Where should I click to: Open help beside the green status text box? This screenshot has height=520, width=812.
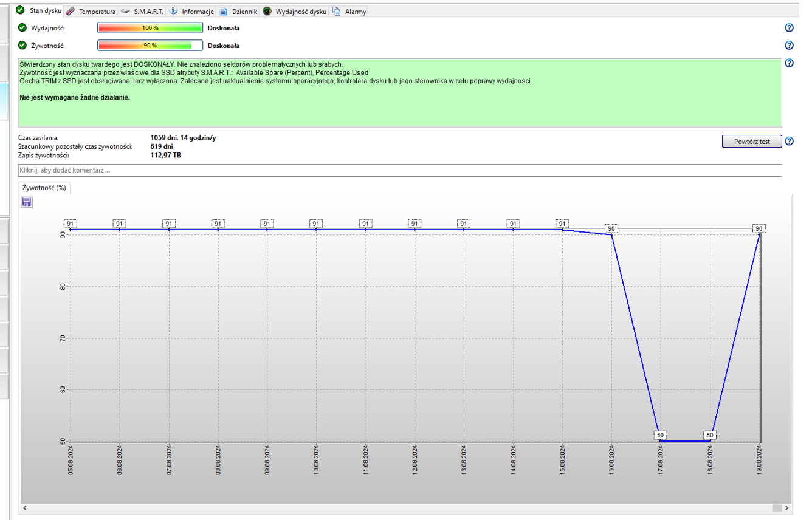point(790,63)
